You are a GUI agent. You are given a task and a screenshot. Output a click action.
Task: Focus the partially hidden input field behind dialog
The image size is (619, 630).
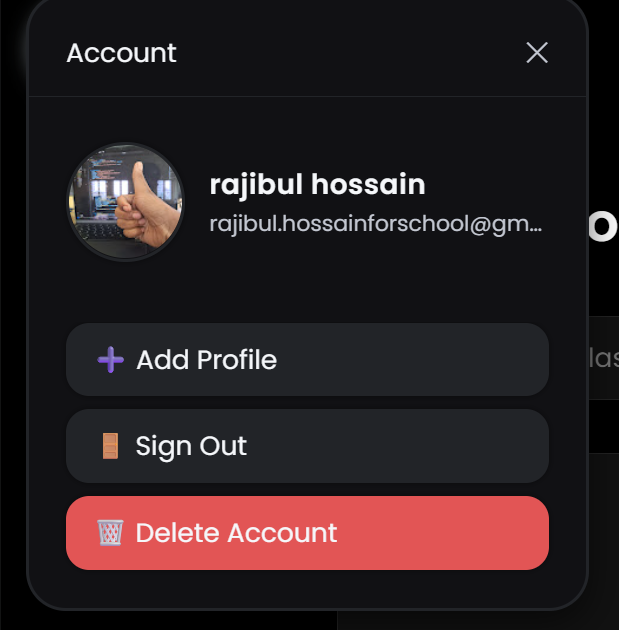point(602,358)
